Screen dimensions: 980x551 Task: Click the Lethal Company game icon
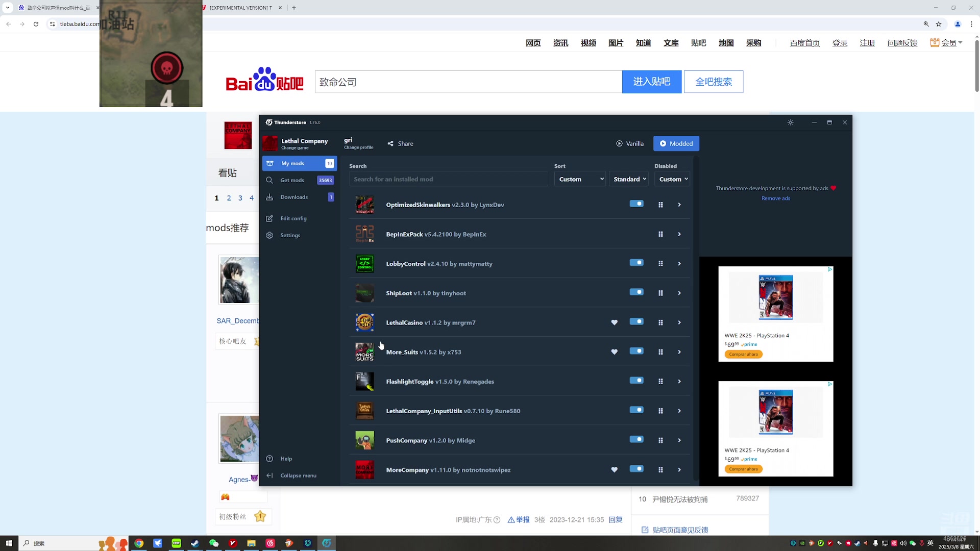tap(270, 144)
